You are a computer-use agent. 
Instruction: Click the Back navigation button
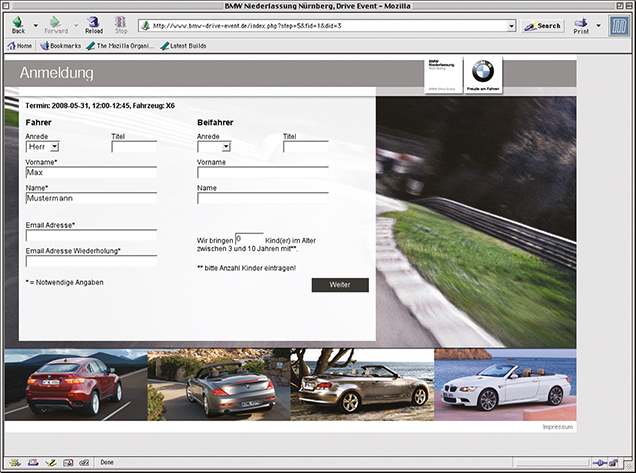pyautogui.click(x=18, y=24)
